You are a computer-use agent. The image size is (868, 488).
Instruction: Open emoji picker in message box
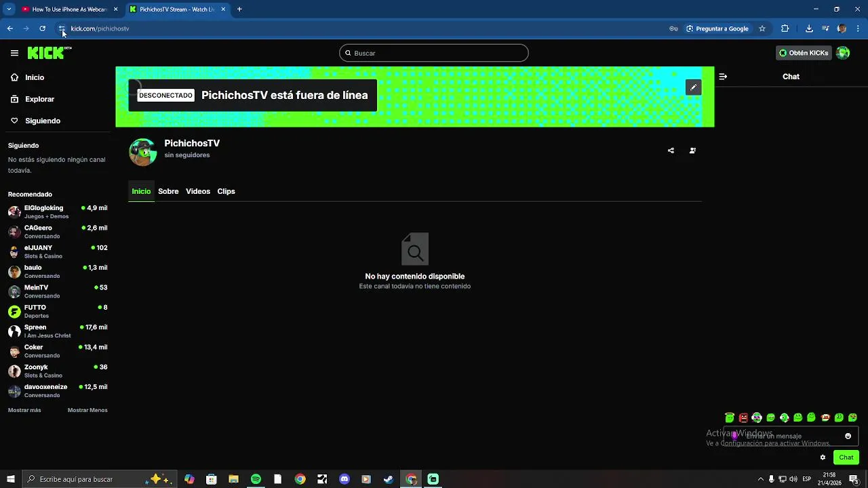pos(848,436)
